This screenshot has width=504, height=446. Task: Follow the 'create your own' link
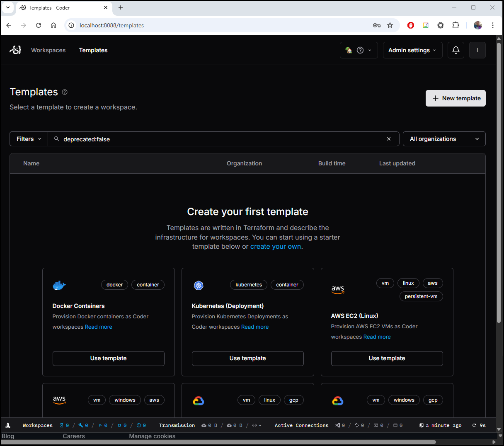[276, 246]
